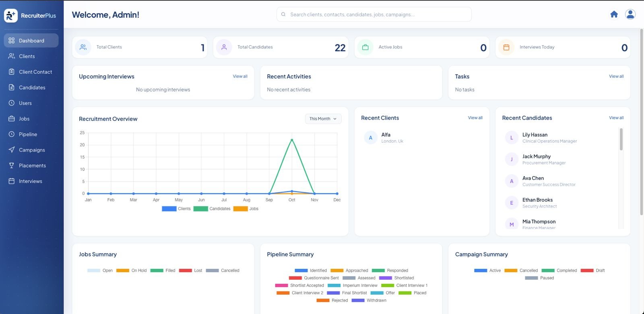This screenshot has height=314, width=644.
Task: Click Lily Hassan's avatar initial
Action: (x=512, y=138)
